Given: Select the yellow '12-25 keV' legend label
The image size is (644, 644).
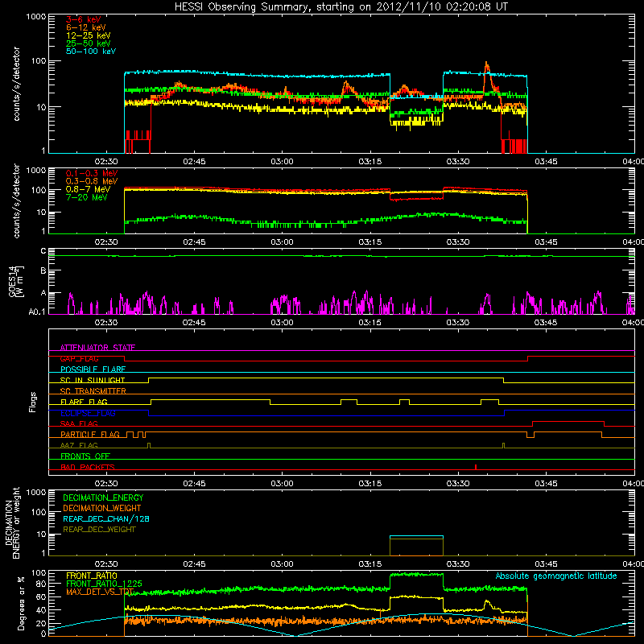Looking at the screenshot, I should (89, 35).
